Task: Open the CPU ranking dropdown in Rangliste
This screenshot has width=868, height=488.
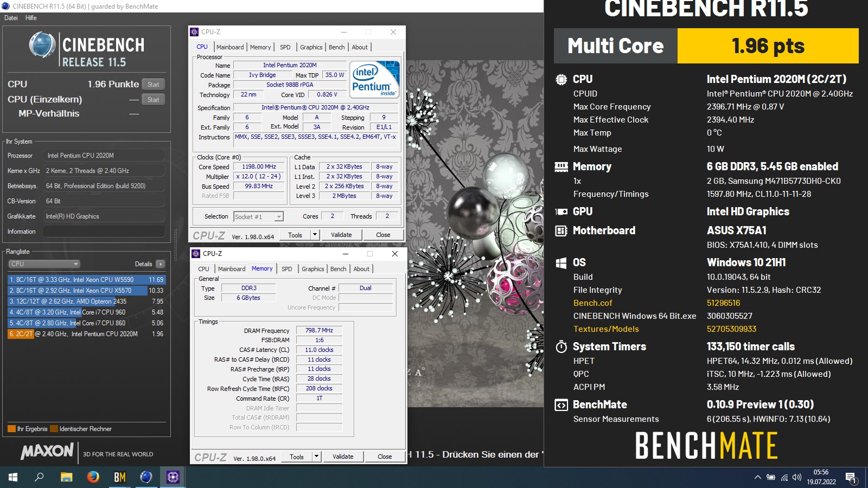Action: [x=44, y=264]
